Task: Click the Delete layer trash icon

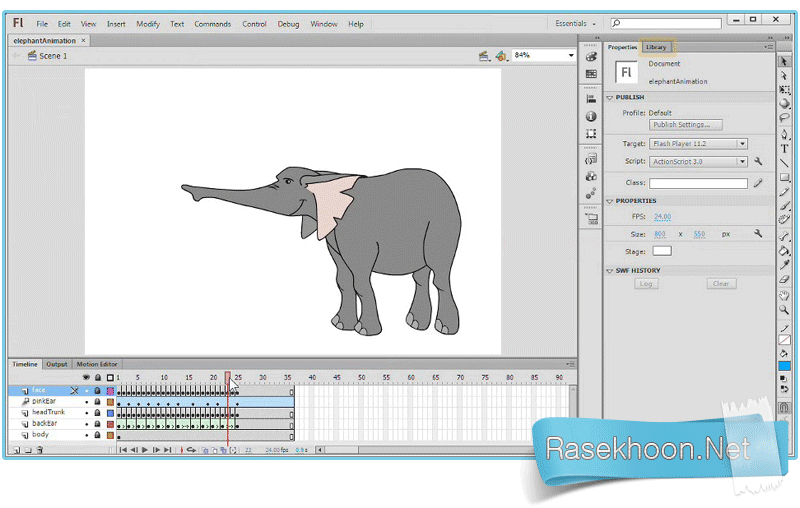Action: click(x=40, y=450)
